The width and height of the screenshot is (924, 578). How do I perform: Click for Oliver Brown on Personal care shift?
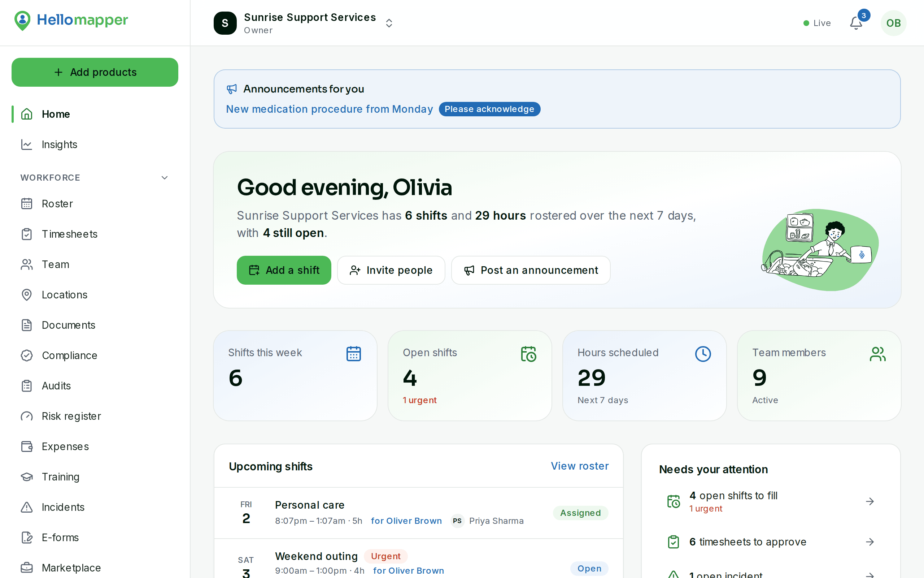click(406, 521)
